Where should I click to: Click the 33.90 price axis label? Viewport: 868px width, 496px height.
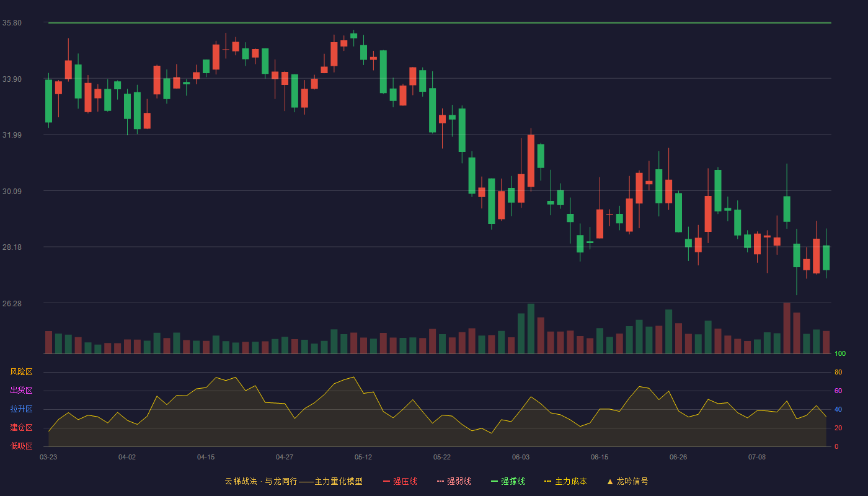12,79
